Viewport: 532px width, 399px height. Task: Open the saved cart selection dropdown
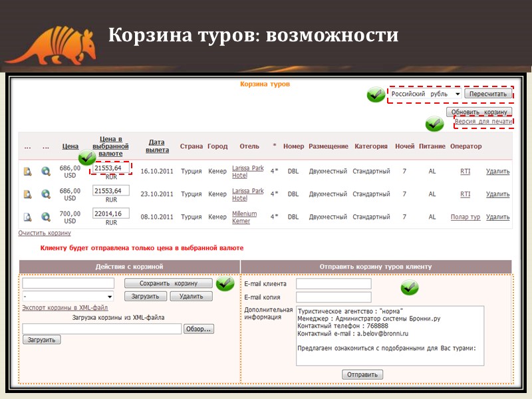click(x=66, y=295)
